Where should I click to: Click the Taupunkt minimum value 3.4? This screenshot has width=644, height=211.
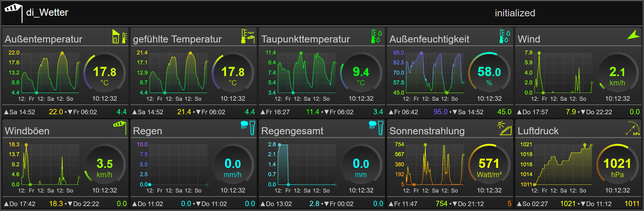click(378, 112)
